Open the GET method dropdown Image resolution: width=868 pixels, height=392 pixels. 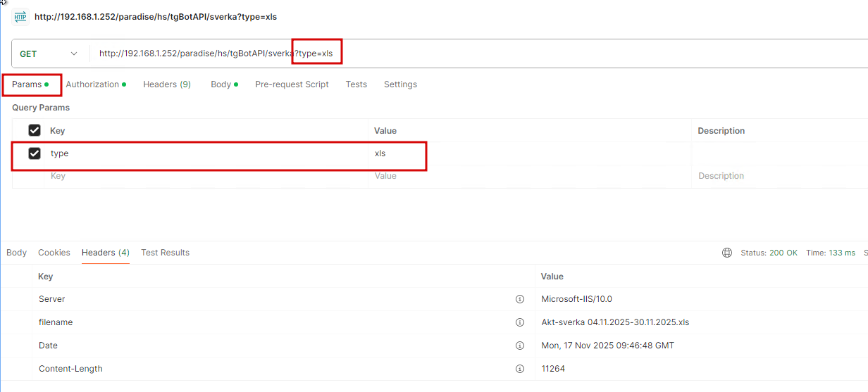(49, 54)
